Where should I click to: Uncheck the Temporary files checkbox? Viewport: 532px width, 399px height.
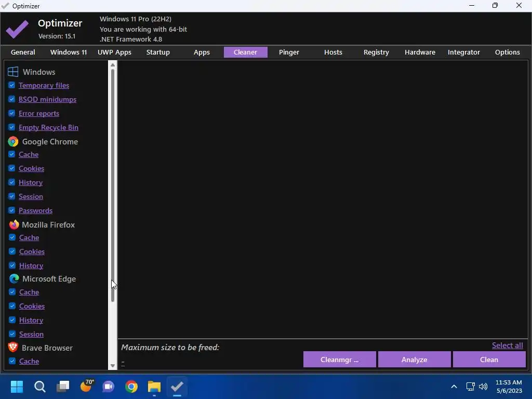(11, 85)
